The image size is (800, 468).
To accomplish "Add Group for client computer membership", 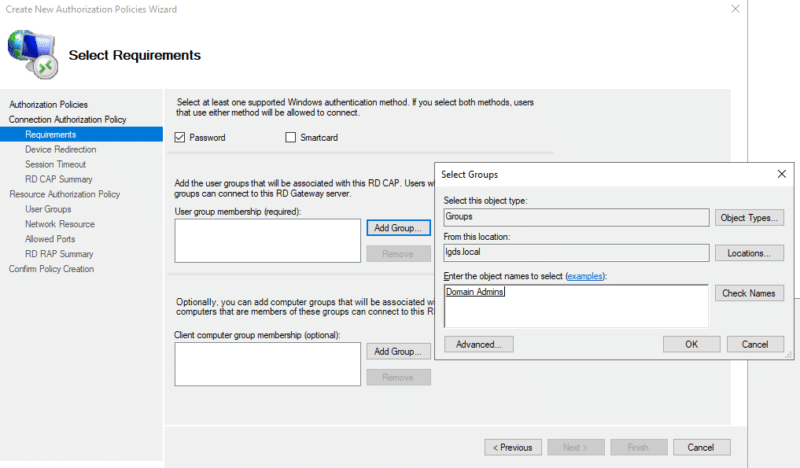I will 398,351.
